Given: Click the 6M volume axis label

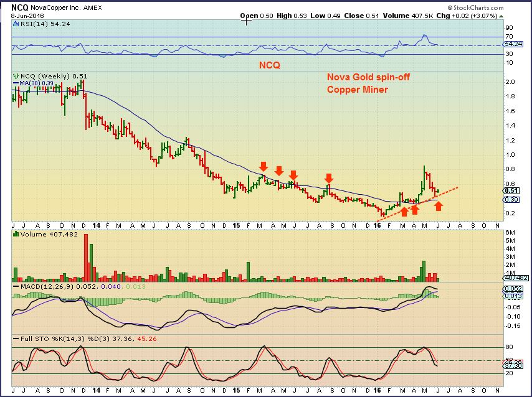Looking at the screenshot, I should [x=510, y=233].
